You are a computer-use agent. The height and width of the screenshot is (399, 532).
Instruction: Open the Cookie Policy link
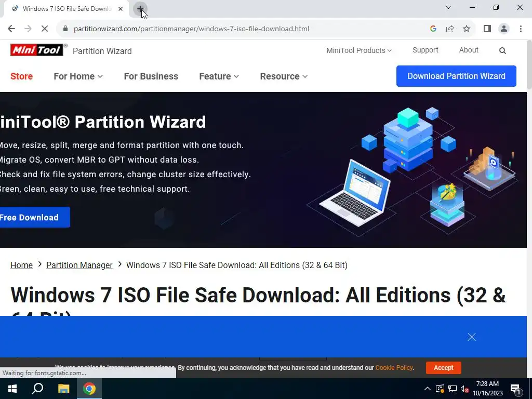[x=394, y=368]
